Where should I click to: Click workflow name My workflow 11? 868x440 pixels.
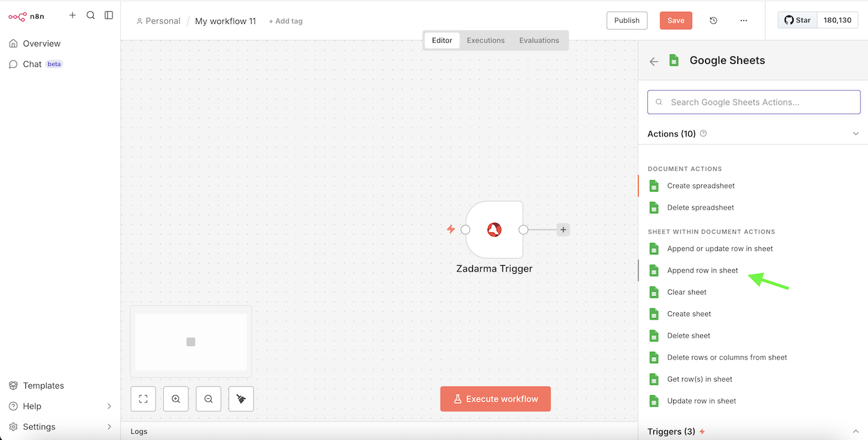click(226, 21)
